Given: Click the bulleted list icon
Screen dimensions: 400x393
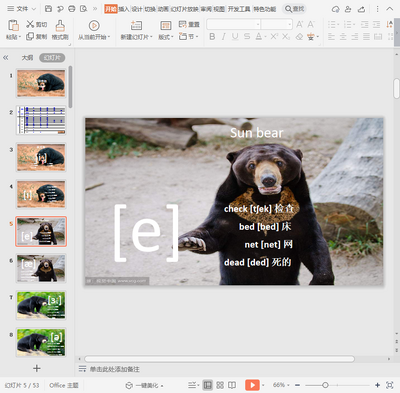Looking at the screenshot, I should (x=332, y=24).
